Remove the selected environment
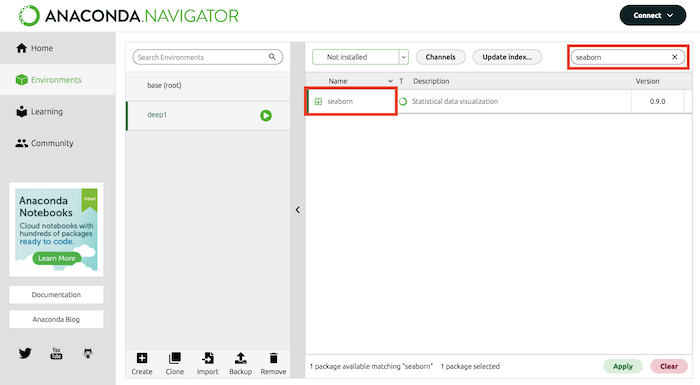Viewport: 700px width, 385px height. pyautogui.click(x=273, y=364)
